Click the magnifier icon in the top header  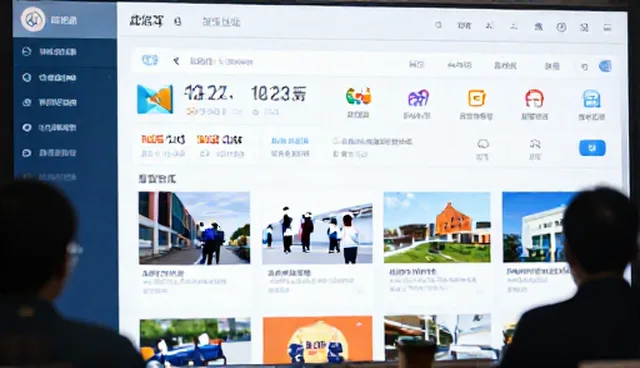click(x=438, y=25)
